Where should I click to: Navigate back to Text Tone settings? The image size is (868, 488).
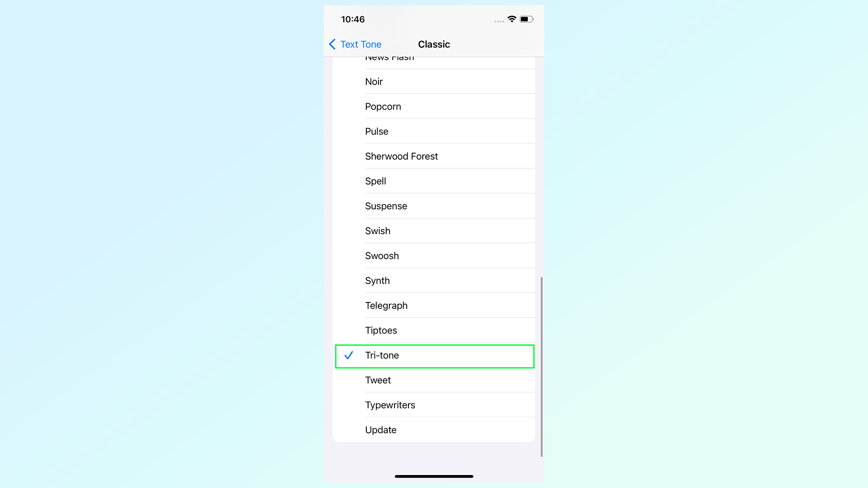[x=355, y=44]
